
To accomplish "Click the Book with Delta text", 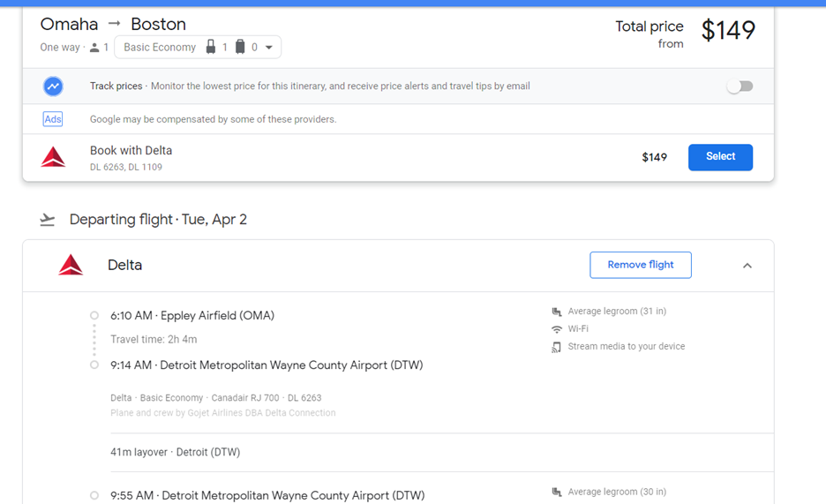I will click(131, 151).
